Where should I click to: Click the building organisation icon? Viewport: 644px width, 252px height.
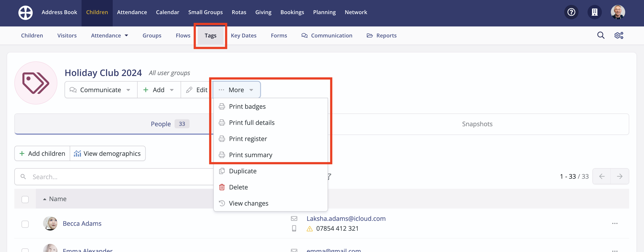[x=594, y=12]
